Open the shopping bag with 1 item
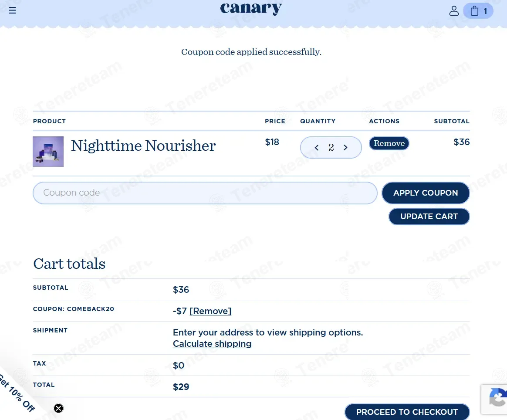The width and height of the screenshot is (507, 420). (478, 11)
